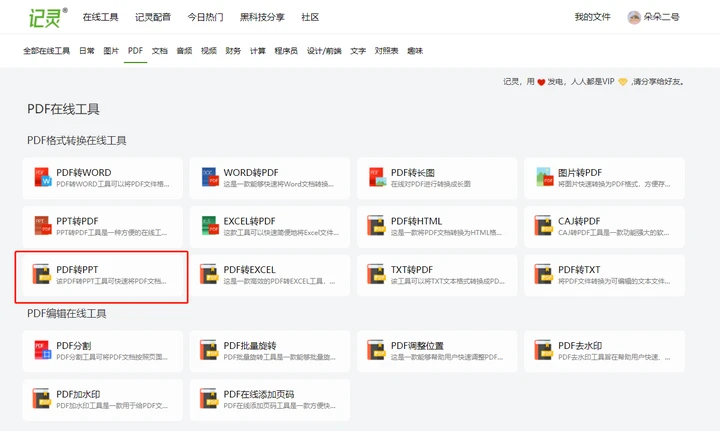Switch to 全部在线工具 tab
Viewport: 720px width, 431px height.
pyautogui.click(x=46, y=51)
